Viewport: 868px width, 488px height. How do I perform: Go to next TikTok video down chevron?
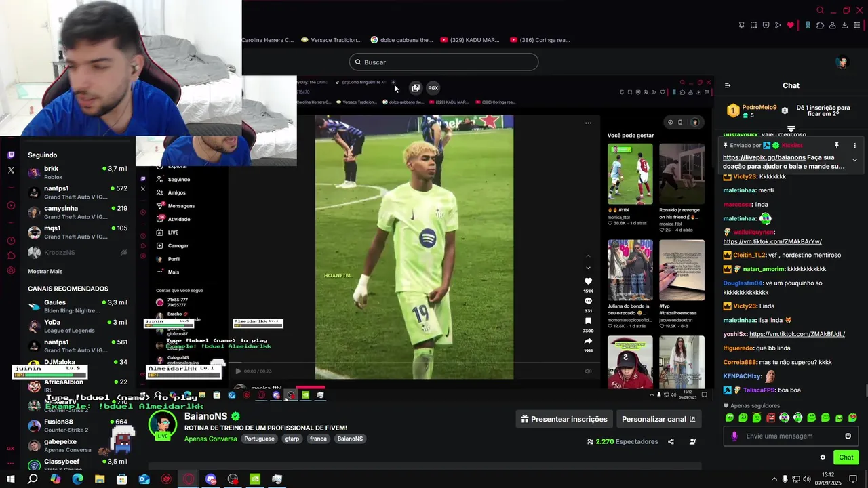[588, 268]
